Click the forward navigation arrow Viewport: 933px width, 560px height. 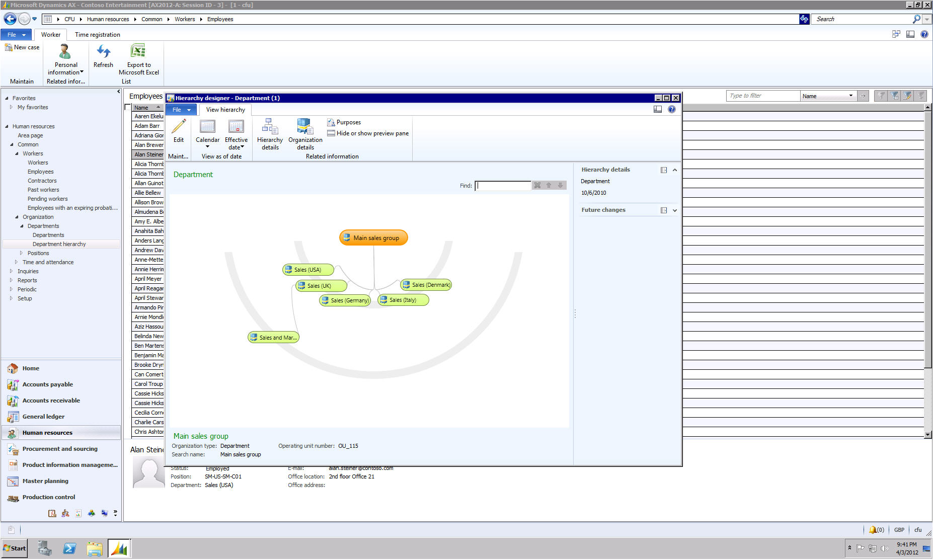click(24, 19)
